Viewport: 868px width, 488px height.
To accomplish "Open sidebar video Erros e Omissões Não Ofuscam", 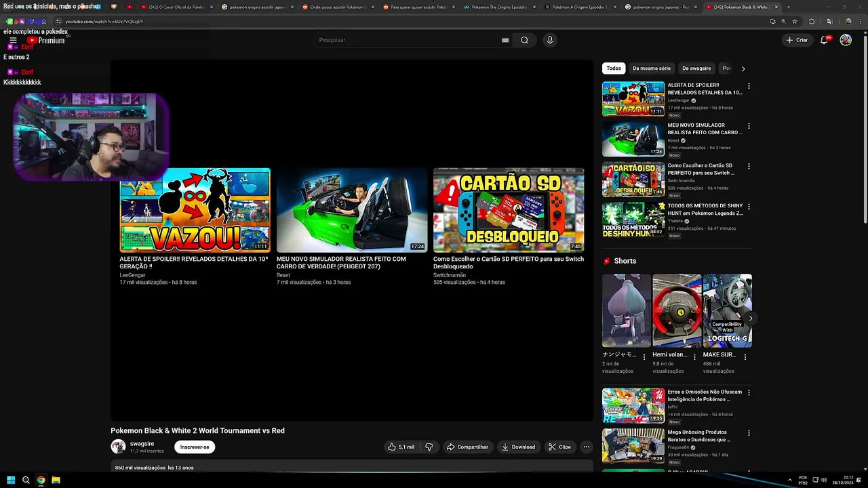I will [x=633, y=405].
